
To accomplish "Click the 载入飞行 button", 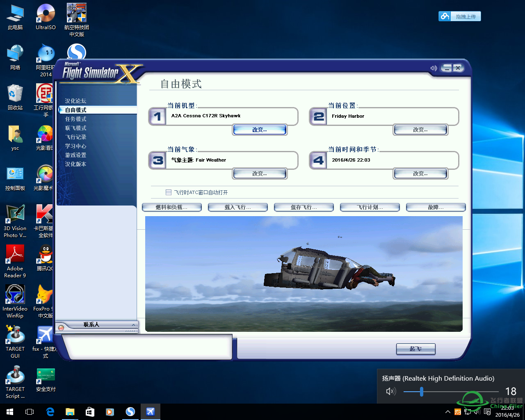I will 237,207.
